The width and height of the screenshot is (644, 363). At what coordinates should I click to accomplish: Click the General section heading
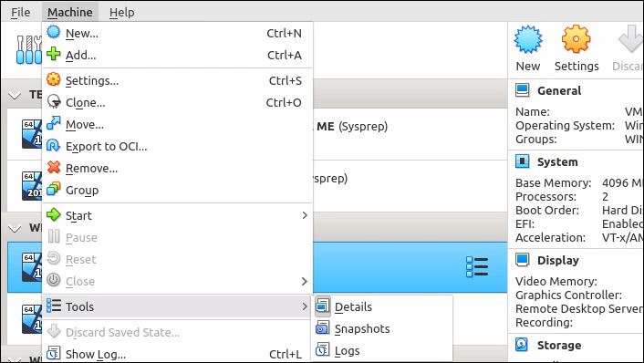559,90
